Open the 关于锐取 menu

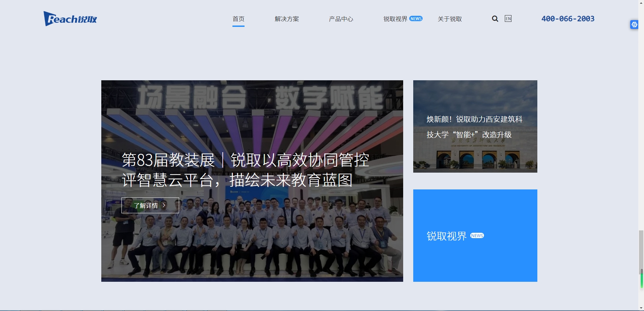coord(449,19)
